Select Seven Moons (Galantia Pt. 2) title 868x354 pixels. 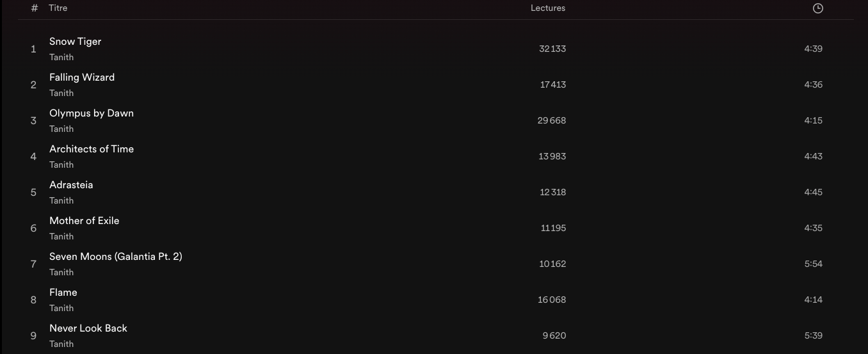[x=116, y=257]
